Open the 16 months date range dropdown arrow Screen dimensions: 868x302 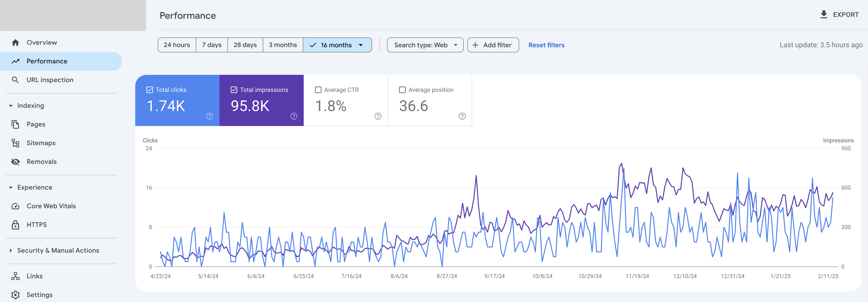(x=361, y=45)
